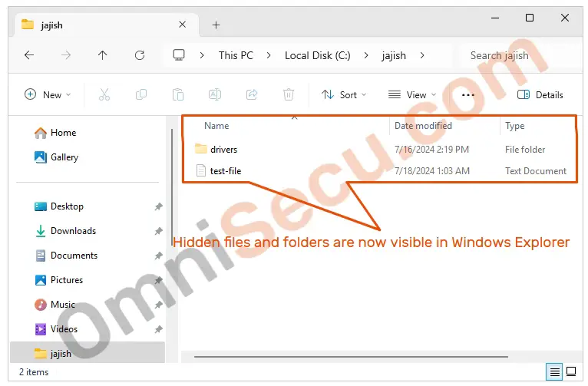
Task: Click the Share icon in toolbar
Action: (x=252, y=94)
